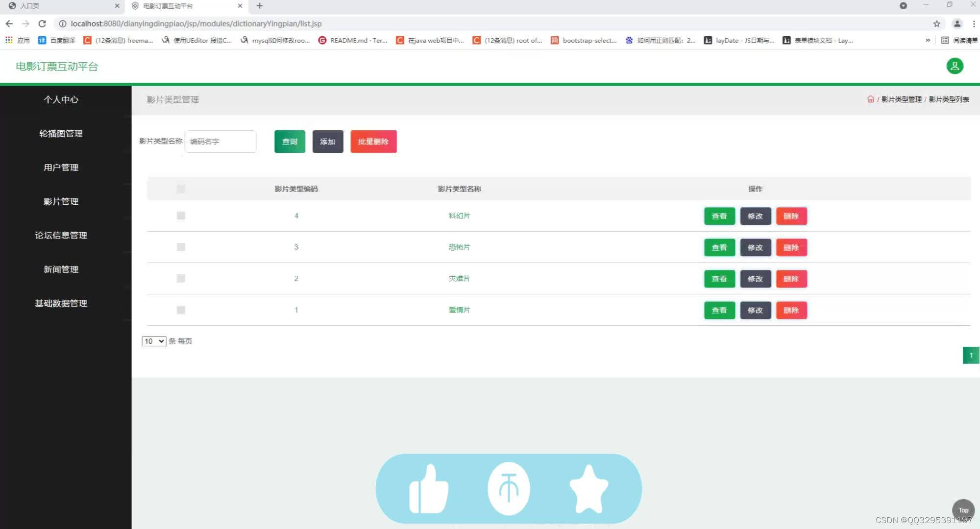Open a new browser tab

[x=260, y=6]
